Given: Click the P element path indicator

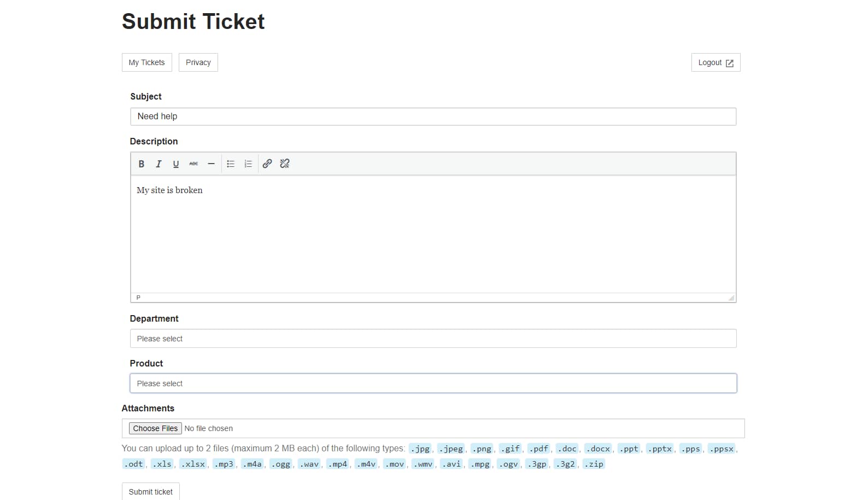Looking at the screenshot, I should tap(138, 298).
